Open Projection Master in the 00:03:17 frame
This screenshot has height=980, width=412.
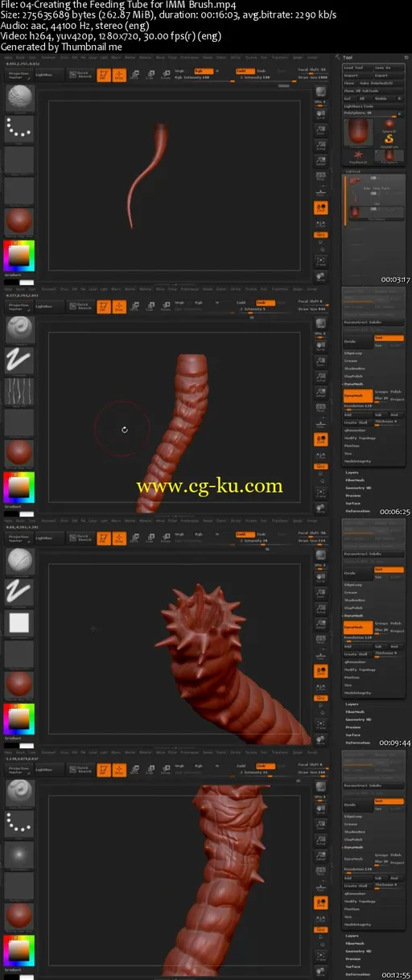[x=19, y=75]
